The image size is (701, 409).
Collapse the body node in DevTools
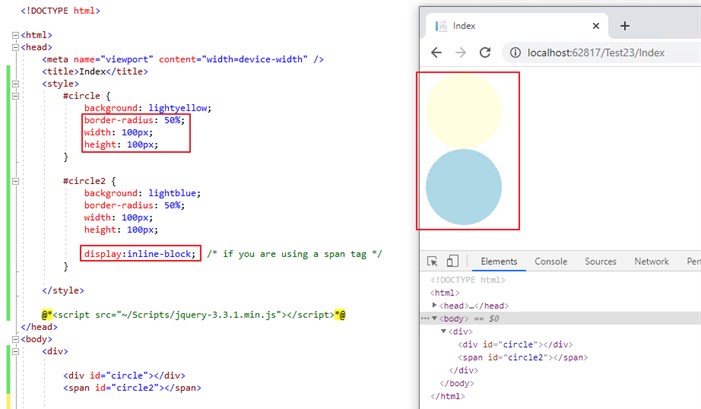pos(434,318)
